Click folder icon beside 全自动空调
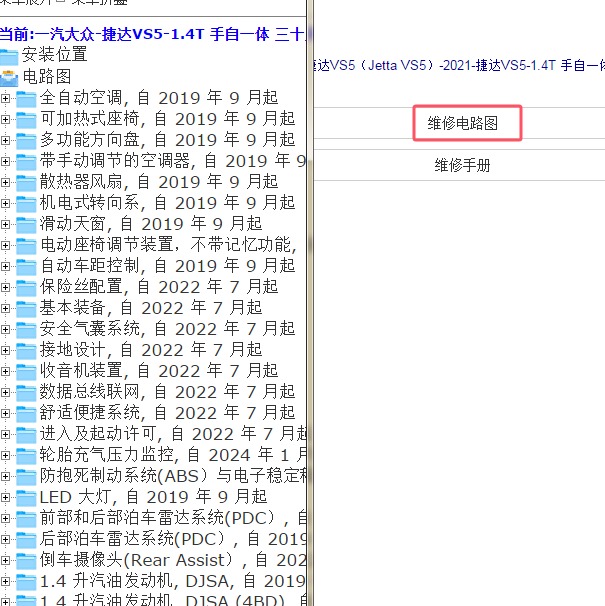Screen dimensions: 605x606 pos(26,99)
